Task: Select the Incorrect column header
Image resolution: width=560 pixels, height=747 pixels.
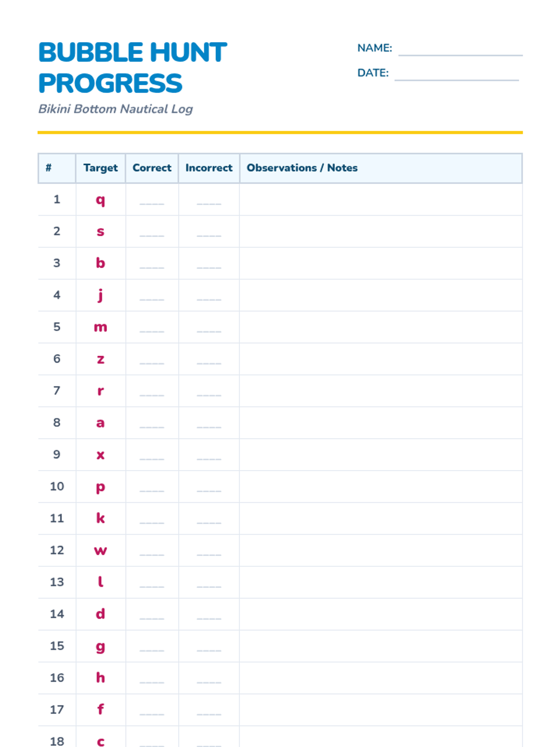Action: (x=209, y=168)
